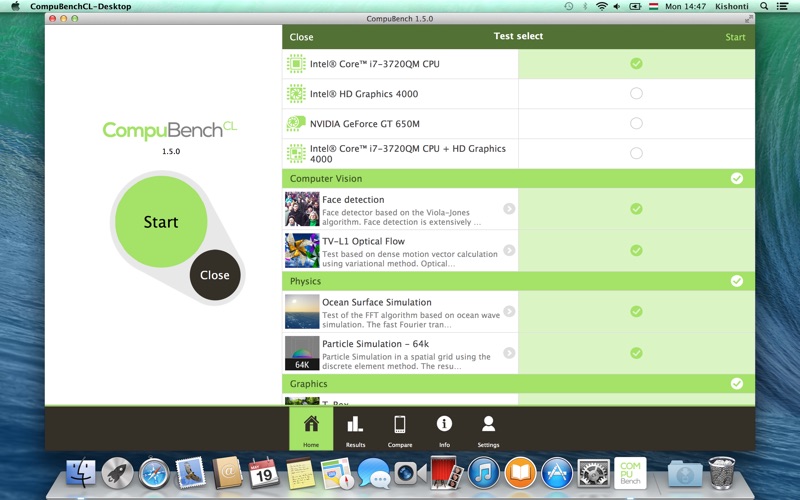Click the battery status icon
The width and height of the screenshot is (800, 500).
[635, 6]
